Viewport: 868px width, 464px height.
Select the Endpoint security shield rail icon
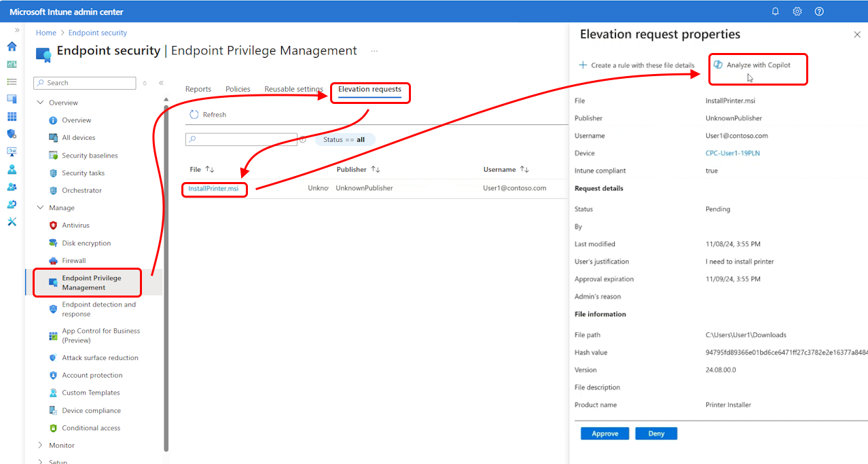[12, 134]
